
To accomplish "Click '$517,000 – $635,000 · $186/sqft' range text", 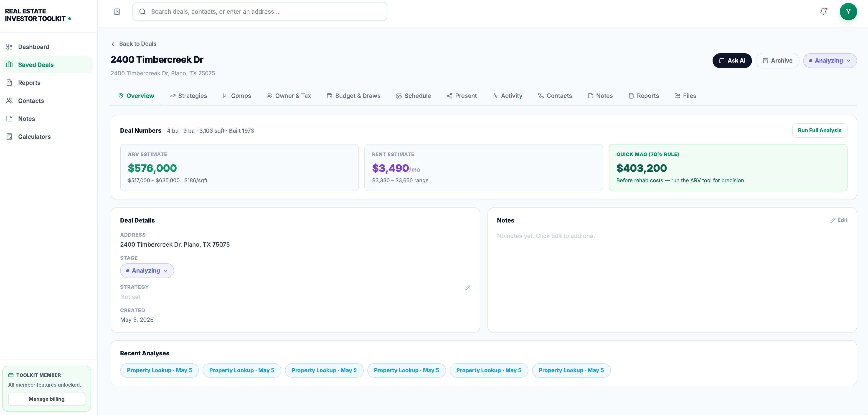I will click(168, 181).
